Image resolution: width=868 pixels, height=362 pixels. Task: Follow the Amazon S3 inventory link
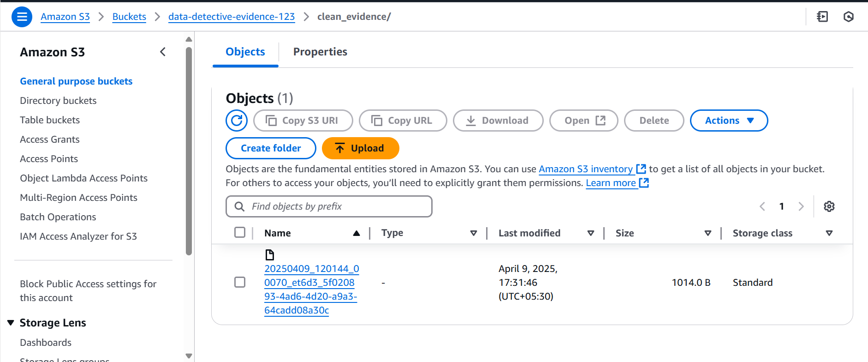[592, 169]
